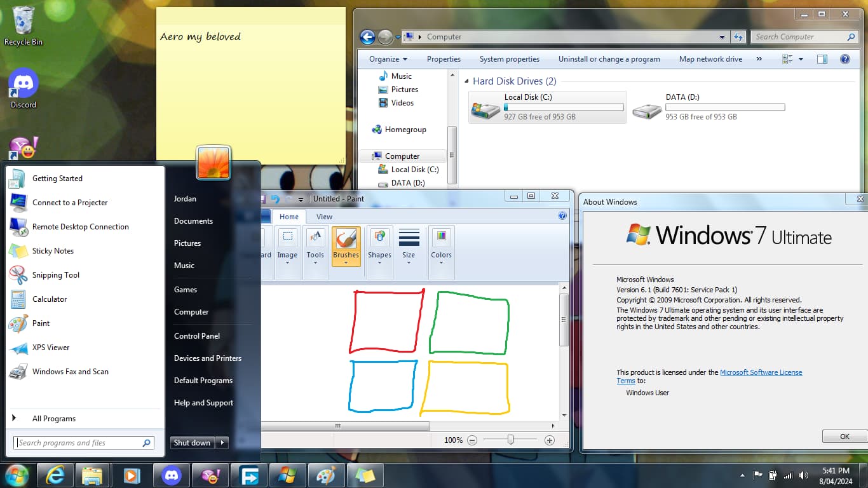868x488 pixels.
Task: Launch Internet Explorer from taskbar
Action: tap(55, 475)
